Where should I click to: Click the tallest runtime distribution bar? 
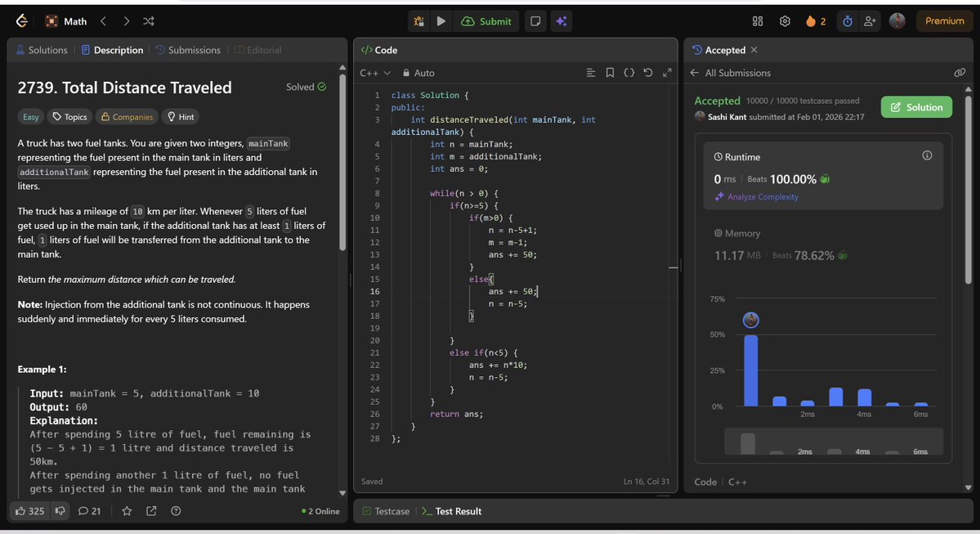(x=750, y=370)
